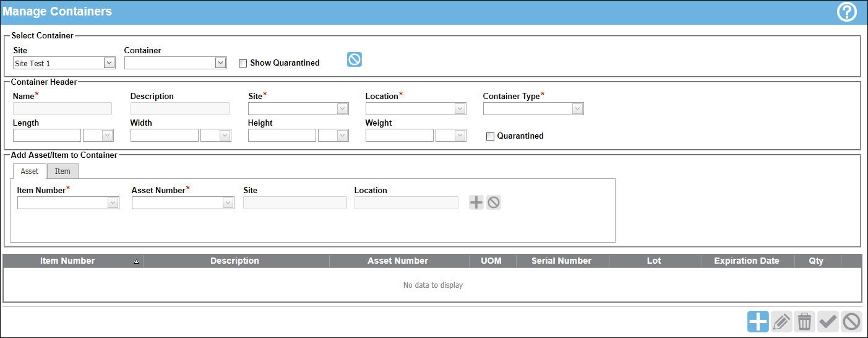
Task: Click the Expiration Date column header
Action: tap(748, 261)
